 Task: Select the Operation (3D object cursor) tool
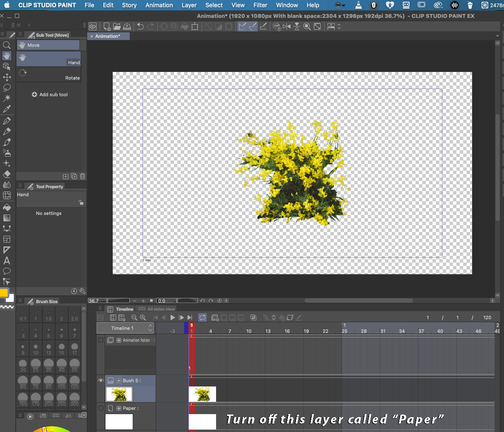point(6,66)
